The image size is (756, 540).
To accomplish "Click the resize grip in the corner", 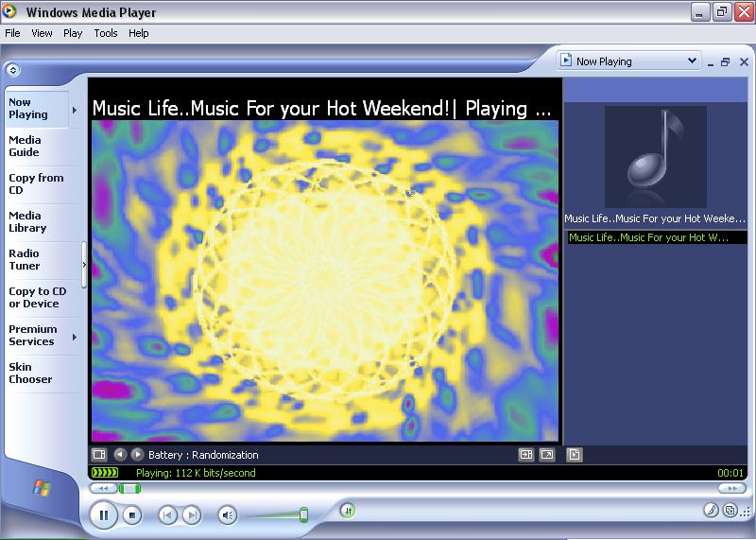I will (747, 512).
